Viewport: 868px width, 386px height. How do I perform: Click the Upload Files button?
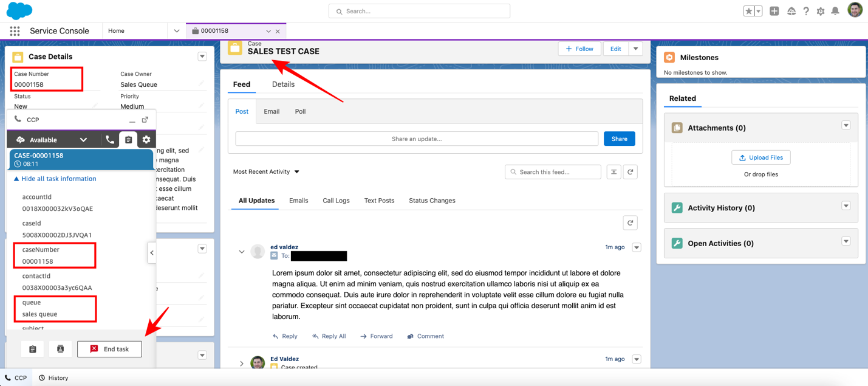tap(761, 157)
